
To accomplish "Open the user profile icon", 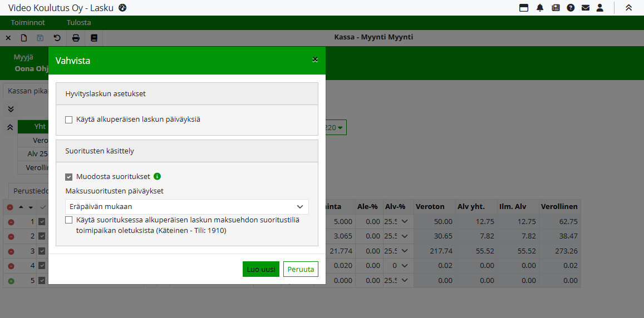I will pos(600,8).
